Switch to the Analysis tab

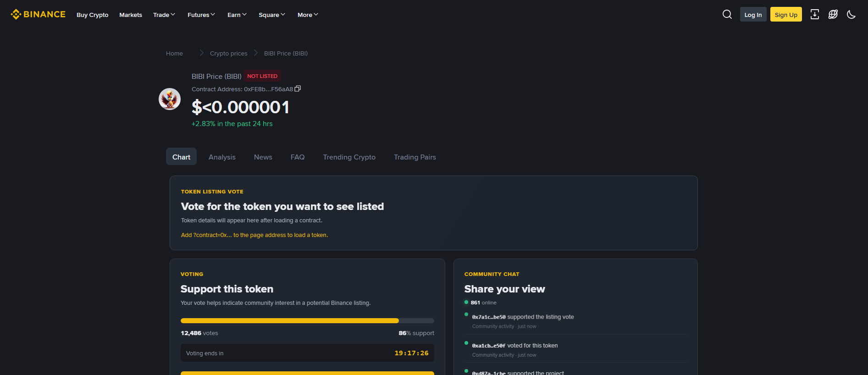pos(222,157)
